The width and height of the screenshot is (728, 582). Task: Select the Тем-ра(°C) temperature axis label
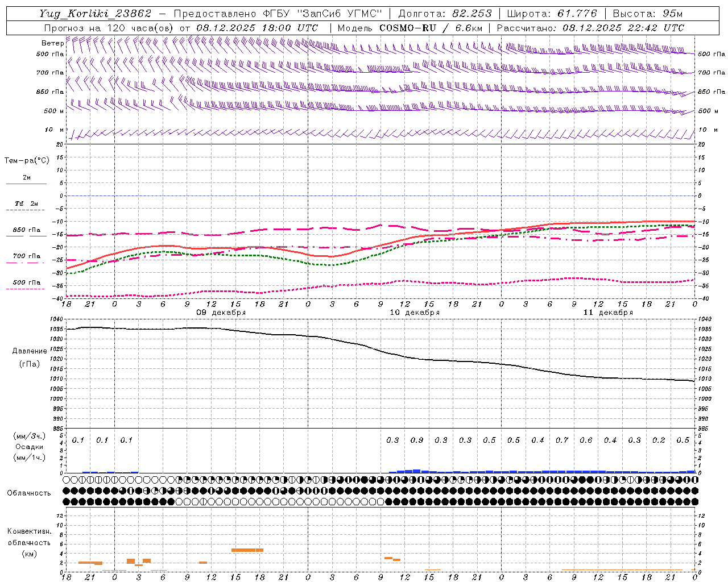(x=27, y=161)
